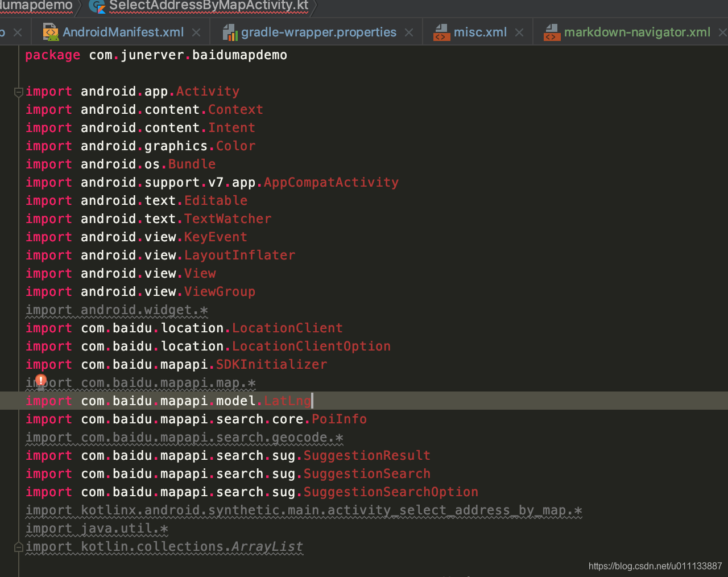Screen dimensions: 728x577
Task: Click the kotlinx.android.synthetic import line
Action: [304, 510]
